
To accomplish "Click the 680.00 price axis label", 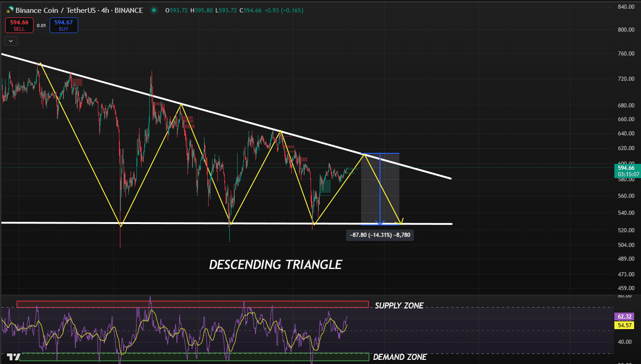I will pos(626,106).
